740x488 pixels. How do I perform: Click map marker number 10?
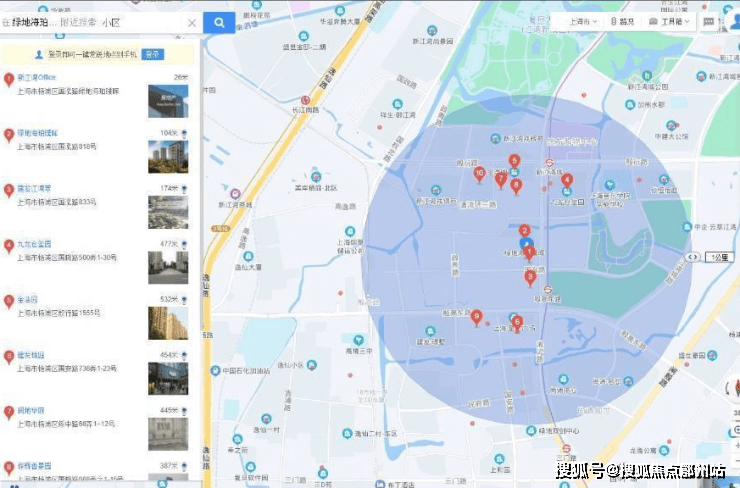tap(480, 174)
